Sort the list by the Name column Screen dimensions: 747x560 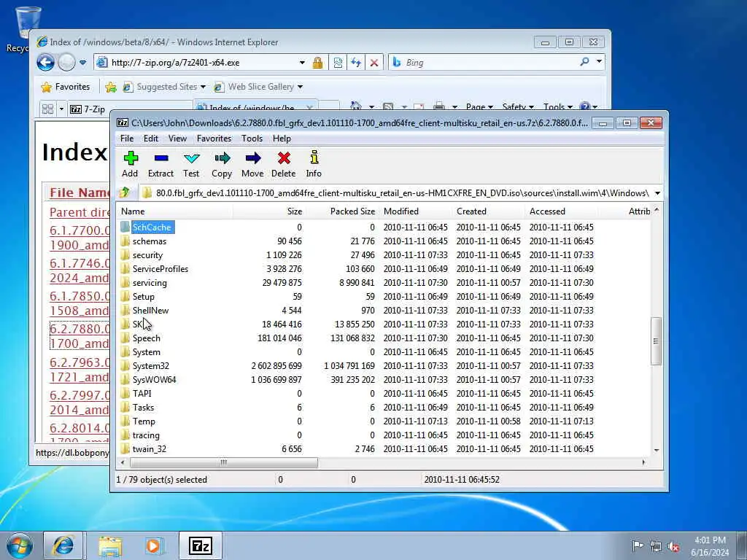tap(174, 211)
